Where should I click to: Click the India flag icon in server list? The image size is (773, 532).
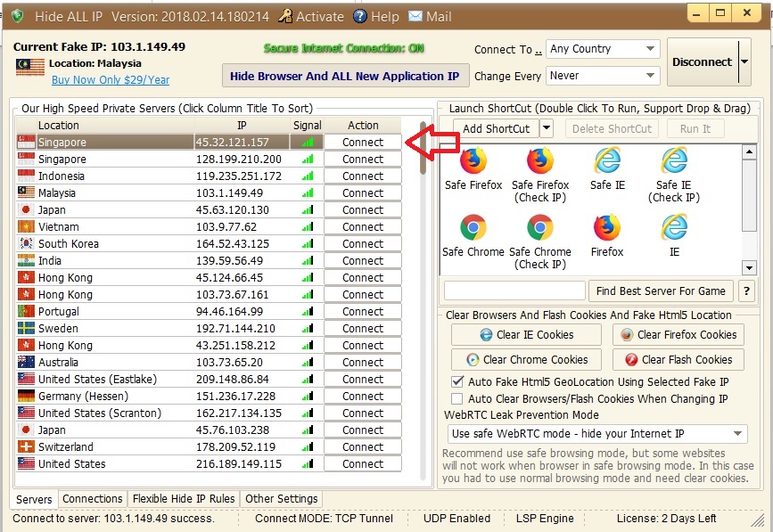coord(26,260)
